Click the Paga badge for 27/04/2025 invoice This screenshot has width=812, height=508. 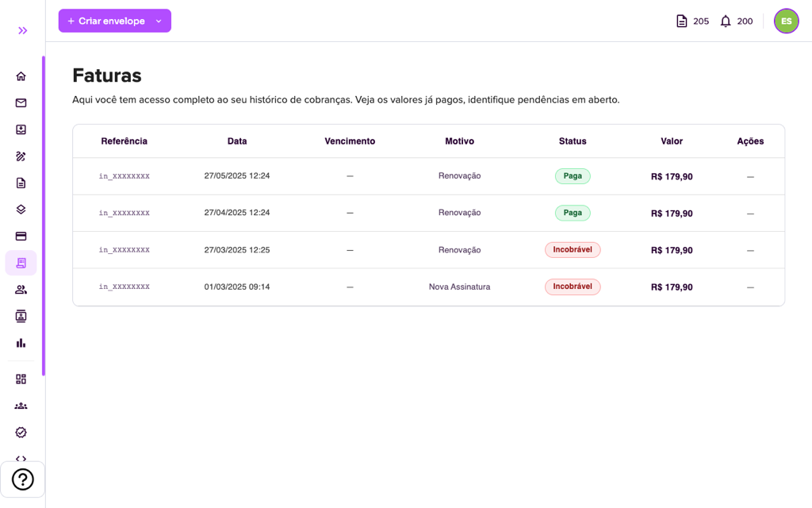pyautogui.click(x=573, y=213)
